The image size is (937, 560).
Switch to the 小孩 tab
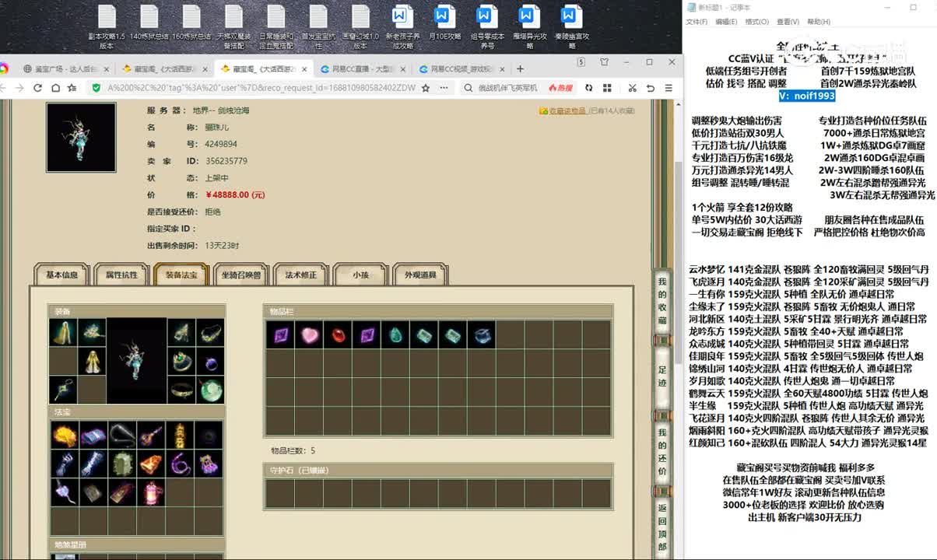(x=360, y=275)
